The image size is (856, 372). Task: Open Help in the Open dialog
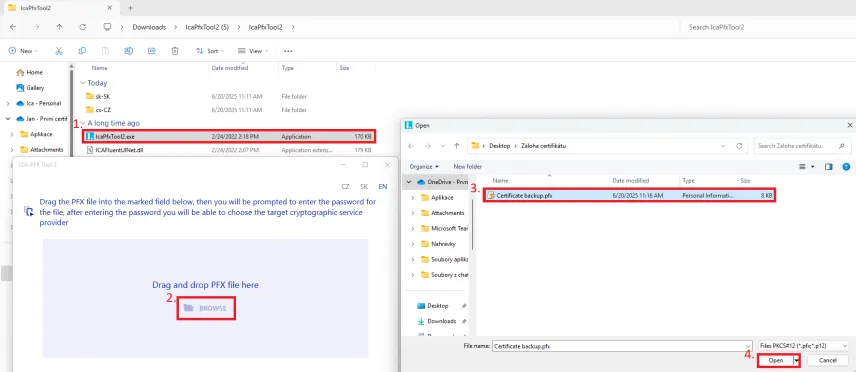coord(846,167)
